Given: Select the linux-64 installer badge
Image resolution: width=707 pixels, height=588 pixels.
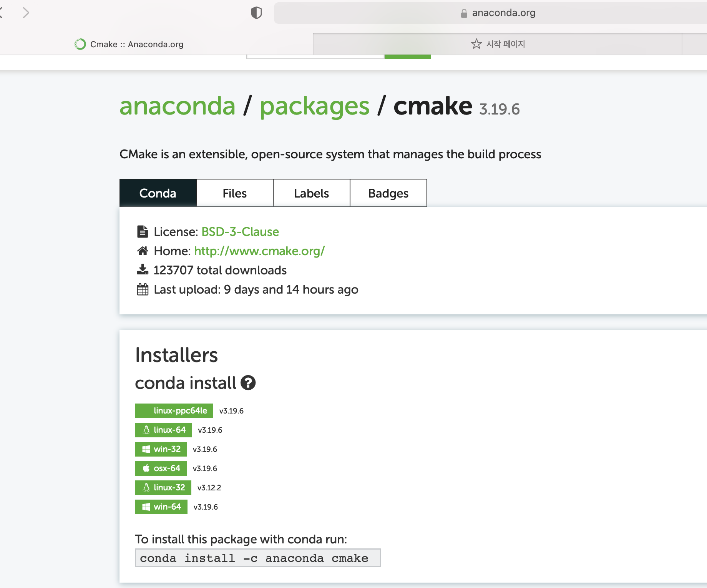Looking at the screenshot, I should [x=163, y=430].
